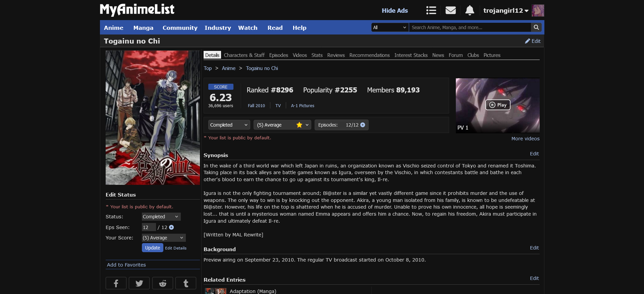
Task: Share on Twitter icon
Action: pos(139,283)
